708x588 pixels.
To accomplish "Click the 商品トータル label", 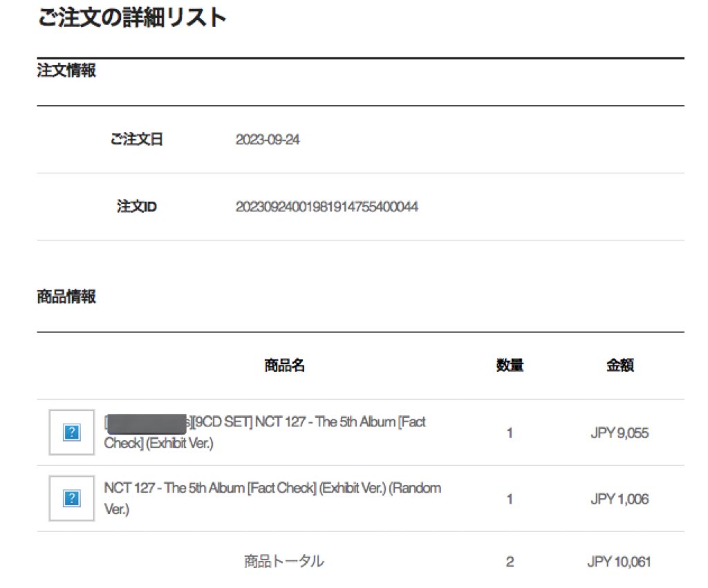I will click(284, 561).
